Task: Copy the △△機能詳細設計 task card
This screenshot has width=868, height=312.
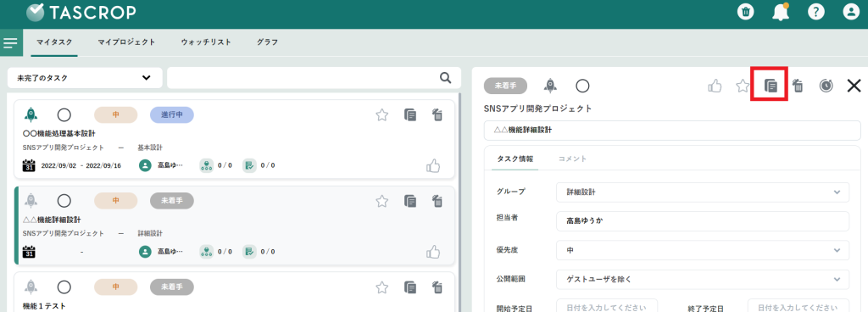Action: tap(410, 201)
